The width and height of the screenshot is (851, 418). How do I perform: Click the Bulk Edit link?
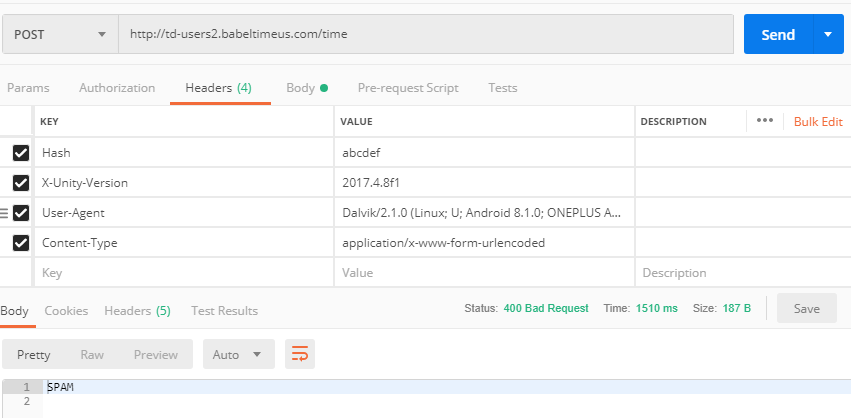click(818, 122)
